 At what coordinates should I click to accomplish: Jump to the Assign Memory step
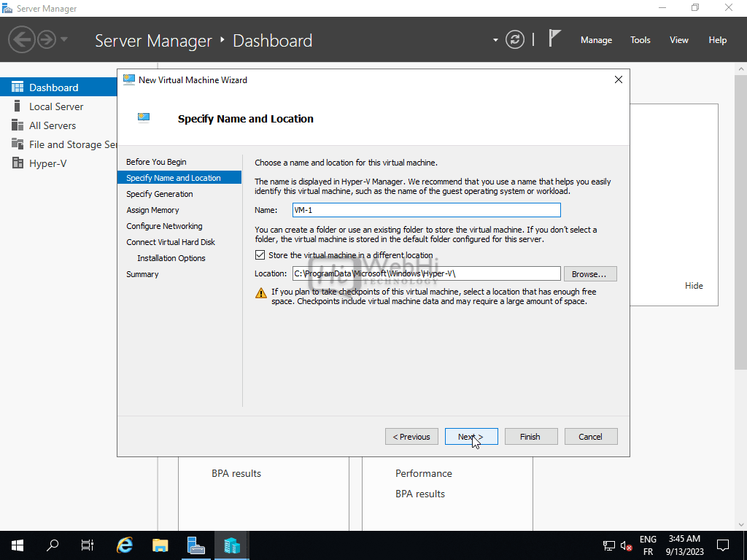click(152, 210)
